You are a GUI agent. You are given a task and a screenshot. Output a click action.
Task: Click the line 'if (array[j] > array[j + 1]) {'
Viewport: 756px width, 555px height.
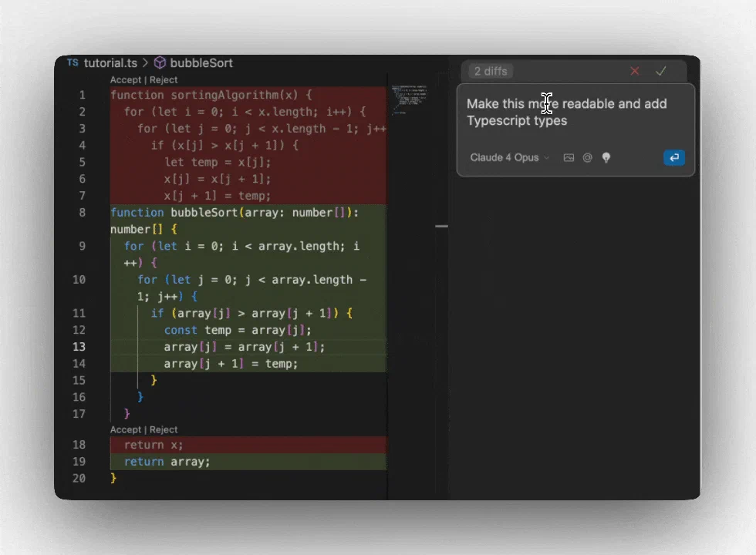point(251,313)
